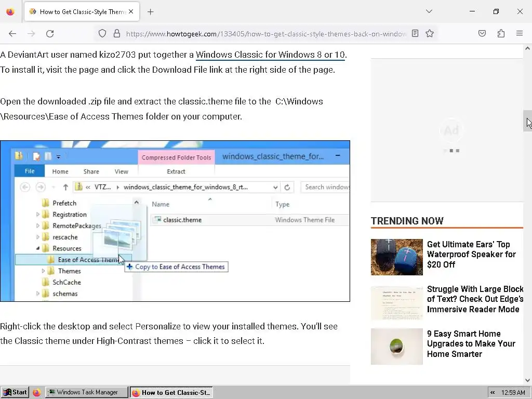
Task: Click the File Explorer screenshot image
Action: pyautogui.click(x=175, y=221)
